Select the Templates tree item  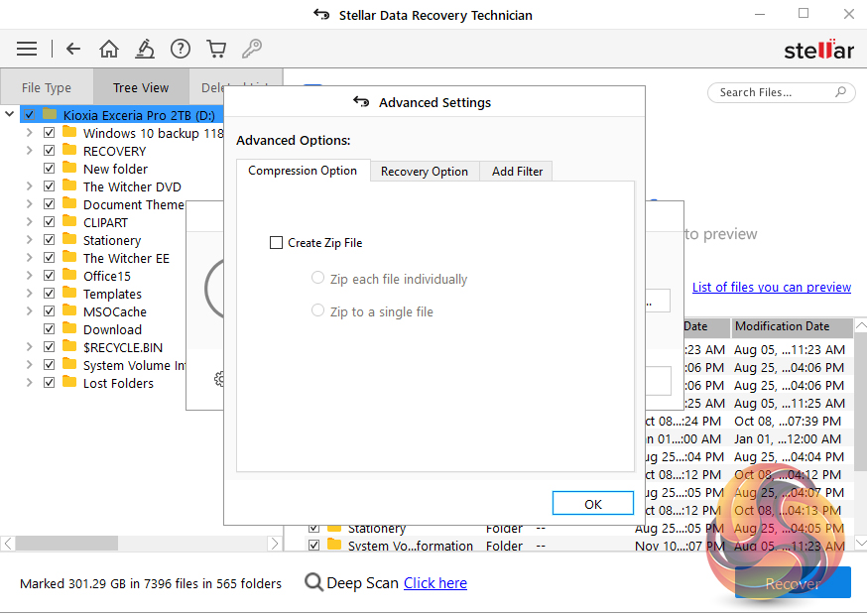pos(112,294)
